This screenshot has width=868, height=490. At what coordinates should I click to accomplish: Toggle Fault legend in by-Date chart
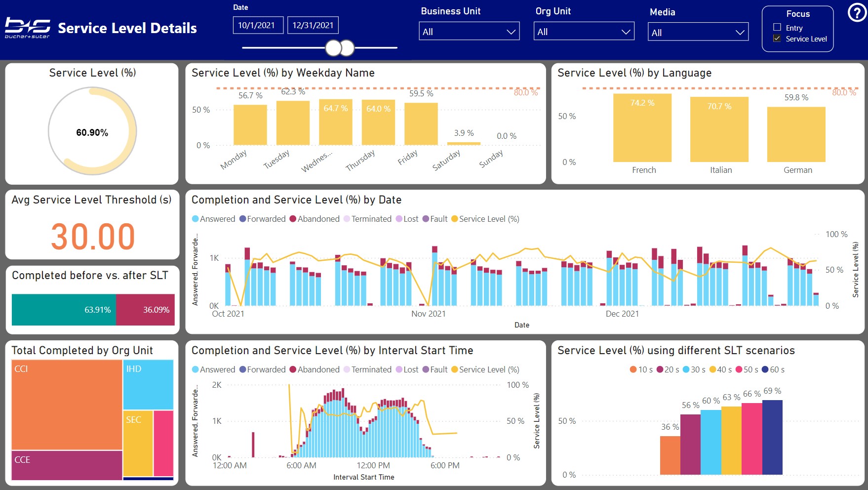coord(435,219)
